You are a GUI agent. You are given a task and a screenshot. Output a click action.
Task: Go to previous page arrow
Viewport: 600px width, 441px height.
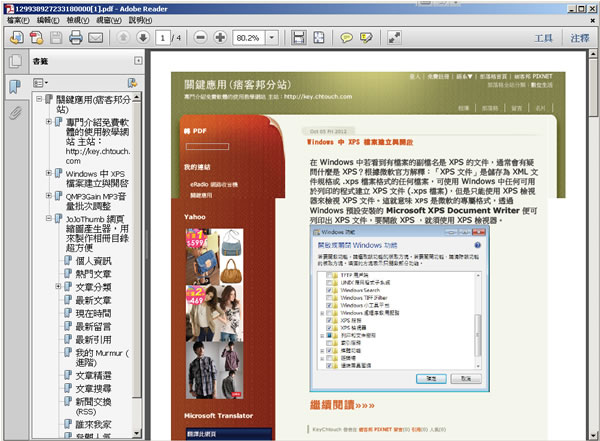click(123, 38)
